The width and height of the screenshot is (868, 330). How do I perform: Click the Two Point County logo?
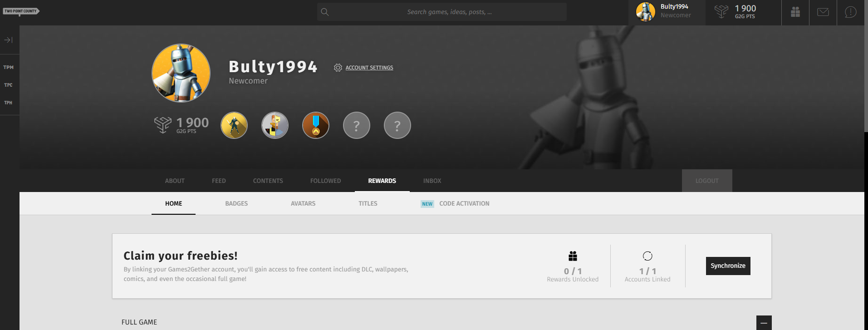(x=21, y=11)
